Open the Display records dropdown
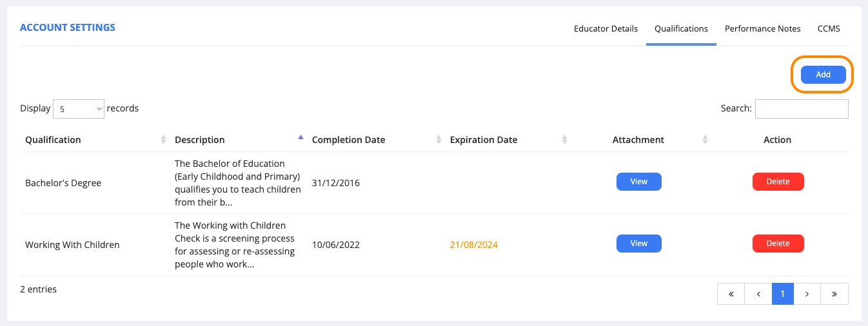868x326 pixels. 79,109
